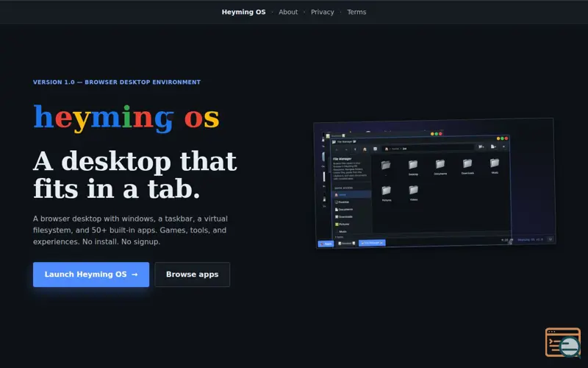Viewport: 588px width, 368px height.
Task: Click the desktop preview screenshot
Action: coord(434,183)
